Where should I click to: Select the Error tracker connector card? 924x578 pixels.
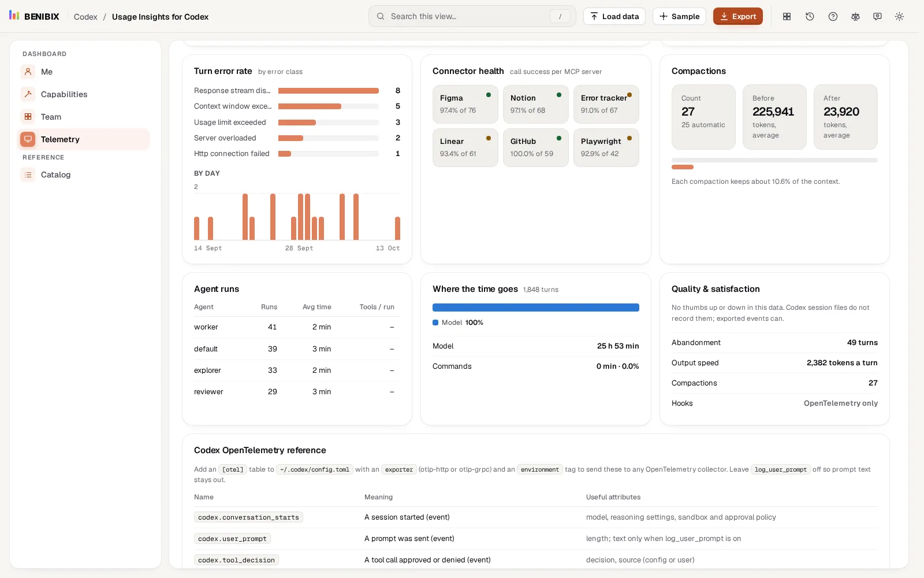[606, 104]
